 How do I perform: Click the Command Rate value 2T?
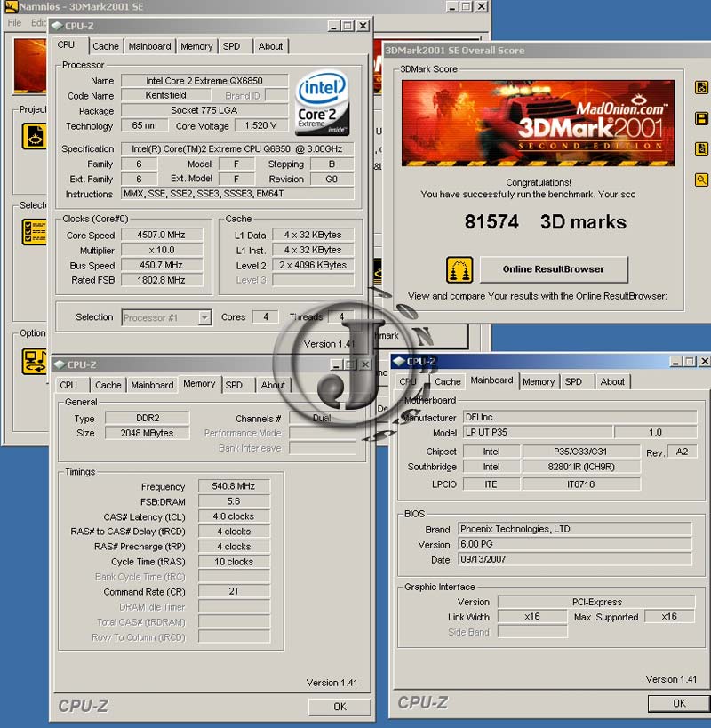pos(234,591)
